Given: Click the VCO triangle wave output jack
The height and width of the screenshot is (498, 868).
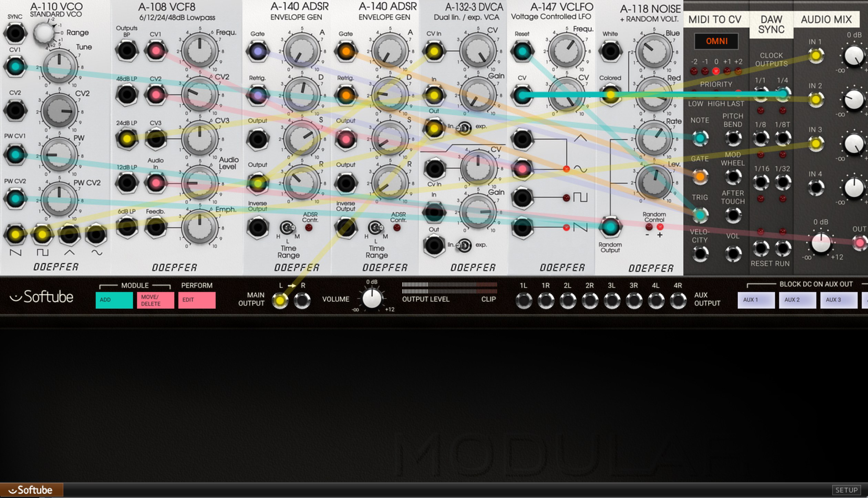Looking at the screenshot, I should [69, 235].
